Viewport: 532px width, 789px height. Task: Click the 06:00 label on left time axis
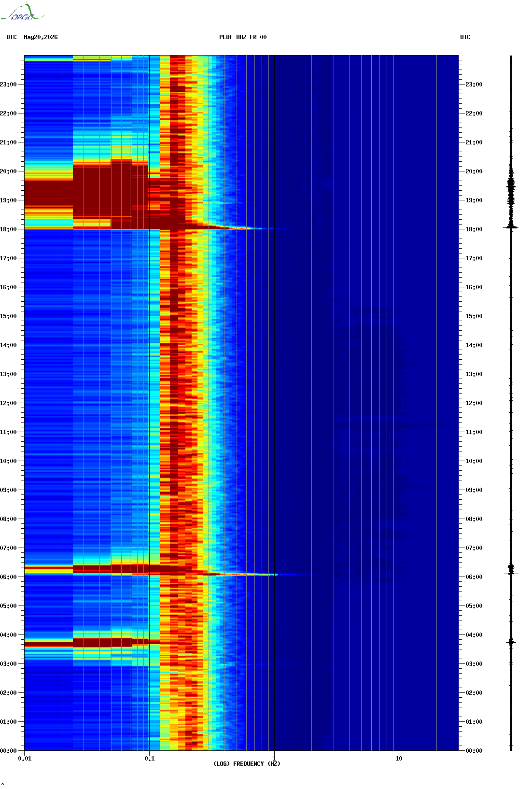[x=8, y=577]
